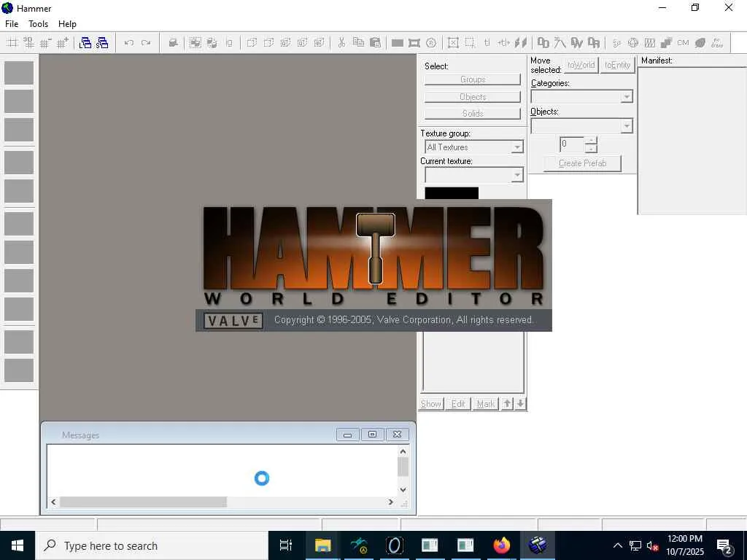Click the Messages scroll-down arrow
747x560 pixels.
click(x=403, y=489)
